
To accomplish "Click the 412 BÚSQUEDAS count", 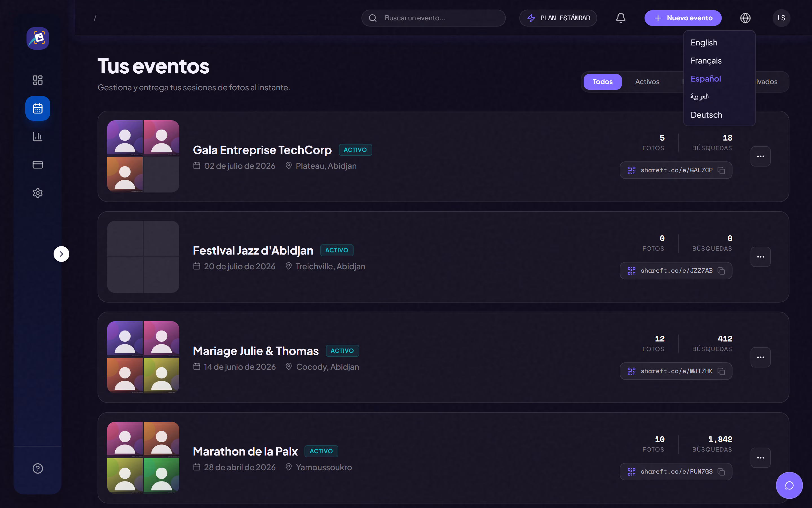I will (x=712, y=343).
